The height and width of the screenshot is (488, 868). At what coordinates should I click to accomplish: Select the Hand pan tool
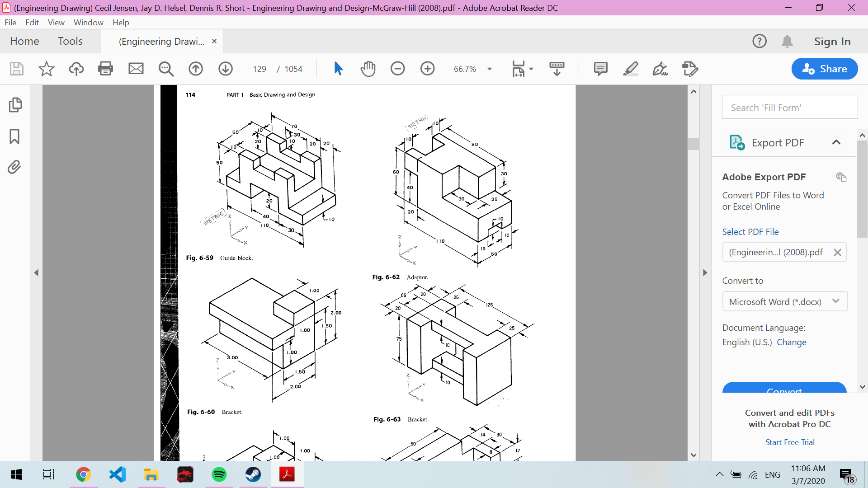point(368,69)
